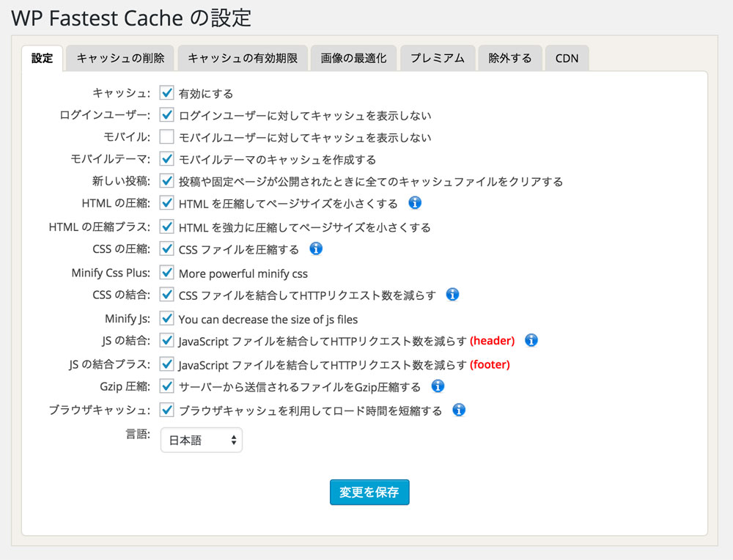This screenshot has width=733, height=560.
Task: Uncheck Minify Css Plus option
Action: [x=166, y=272]
